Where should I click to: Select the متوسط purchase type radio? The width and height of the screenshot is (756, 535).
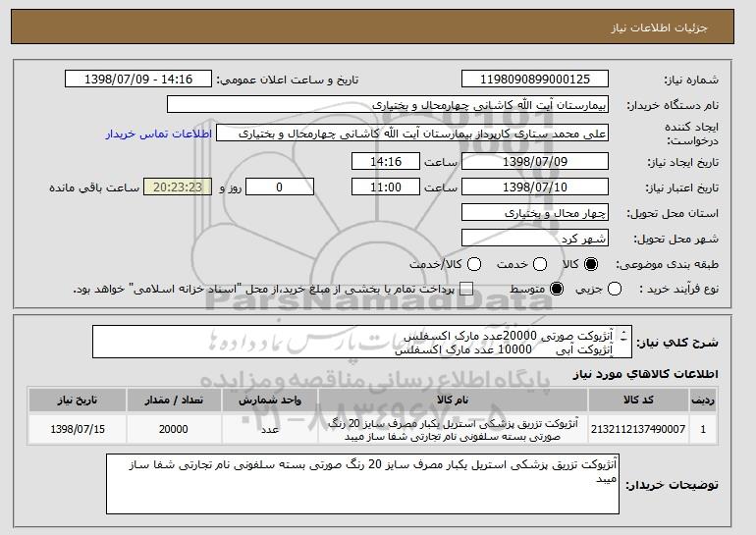coord(557,290)
